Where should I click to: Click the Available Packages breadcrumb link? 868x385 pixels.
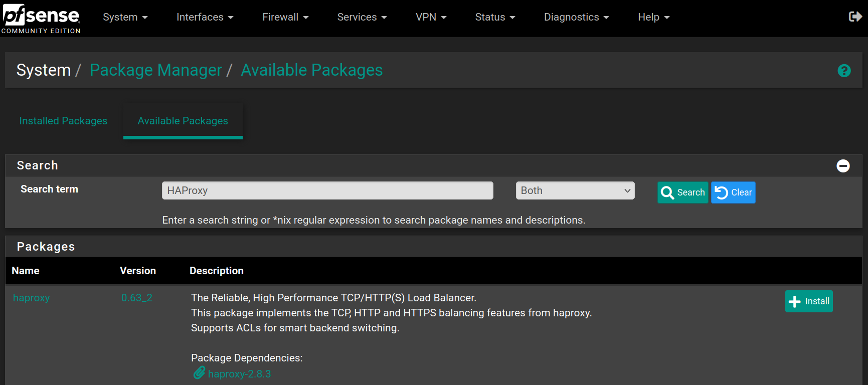312,70
